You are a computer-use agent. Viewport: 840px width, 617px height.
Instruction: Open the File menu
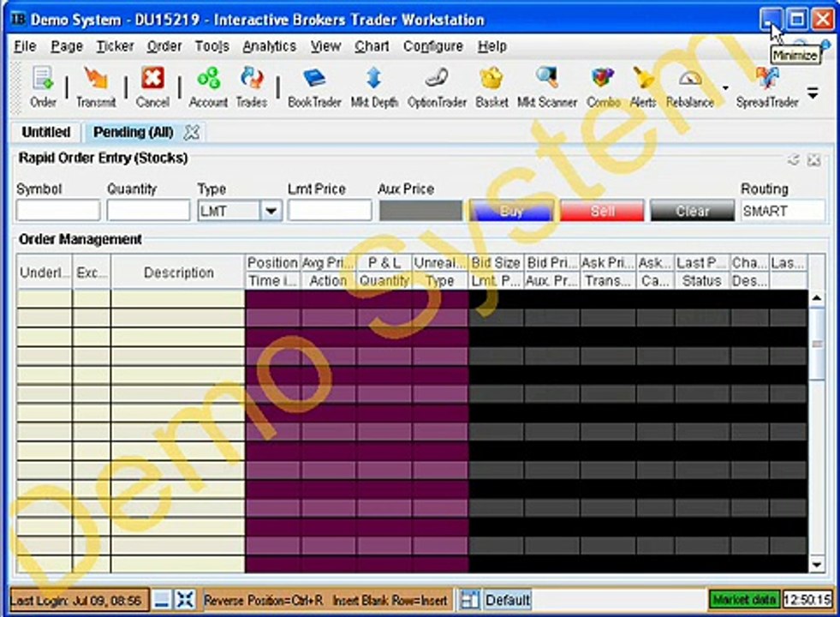[x=25, y=46]
